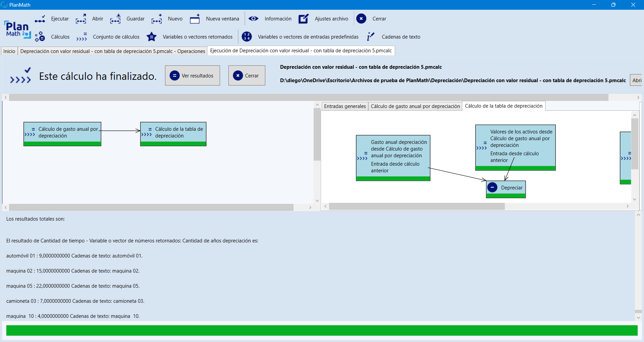Click the Cálculo de la tabla de depreciación block
644x342 pixels.
(173, 133)
